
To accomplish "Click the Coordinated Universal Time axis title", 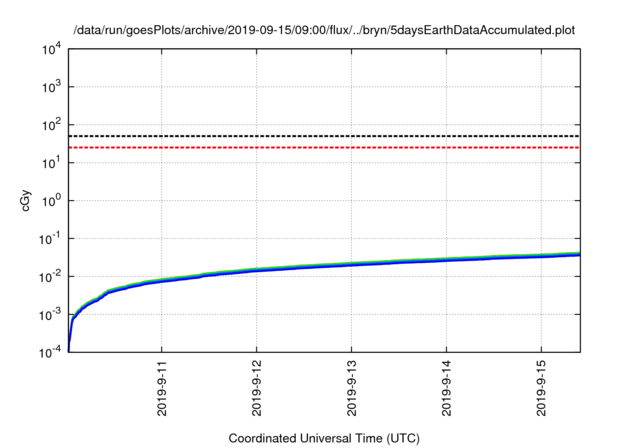I will [324, 439].
